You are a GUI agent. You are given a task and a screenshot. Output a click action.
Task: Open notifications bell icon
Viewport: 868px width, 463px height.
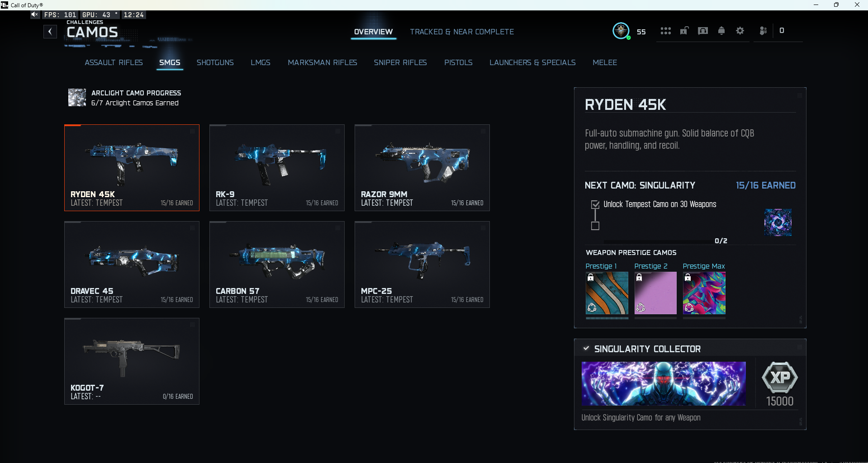pos(721,31)
